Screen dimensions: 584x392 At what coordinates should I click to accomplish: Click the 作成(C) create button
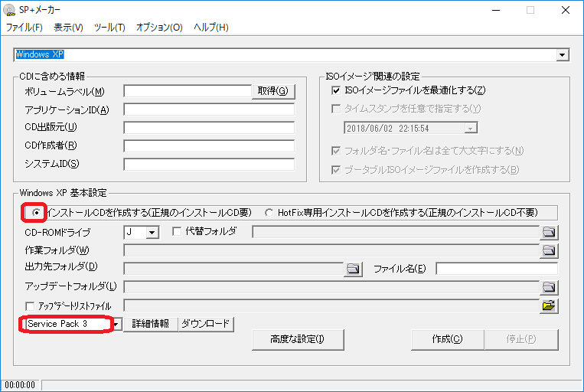coord(447,339)
